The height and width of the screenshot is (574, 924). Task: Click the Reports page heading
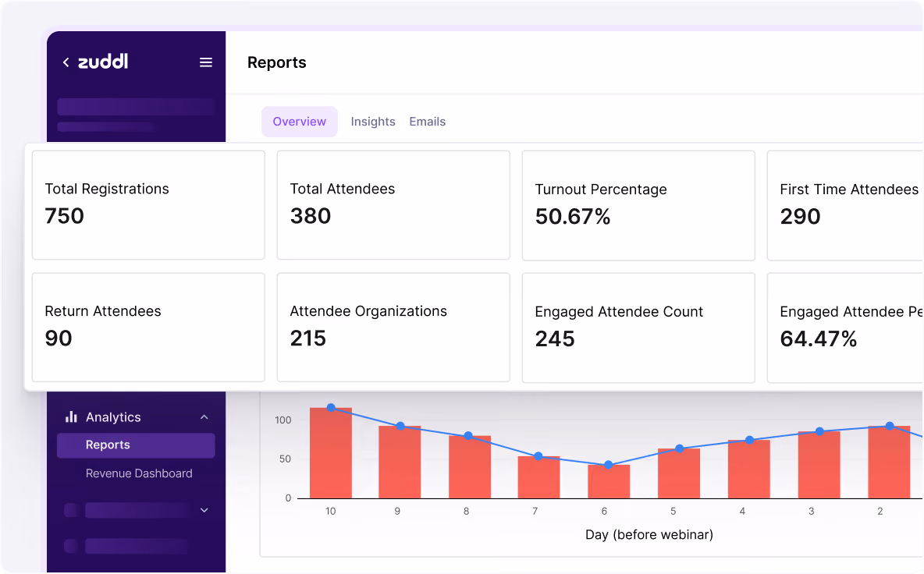277,62
